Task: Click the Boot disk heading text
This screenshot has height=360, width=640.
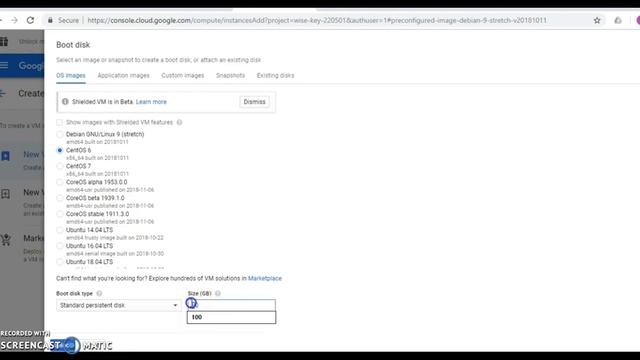Action: coord(73,45)
